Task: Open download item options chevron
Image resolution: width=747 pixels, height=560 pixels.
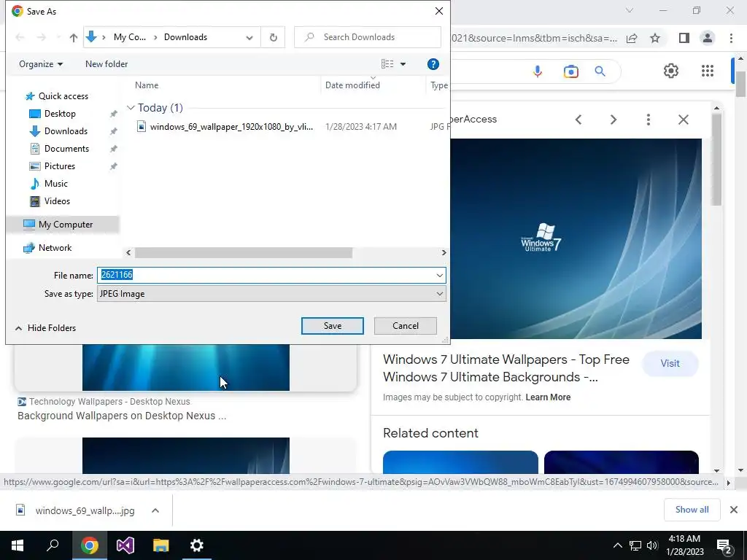Action: tap(155, 510)
